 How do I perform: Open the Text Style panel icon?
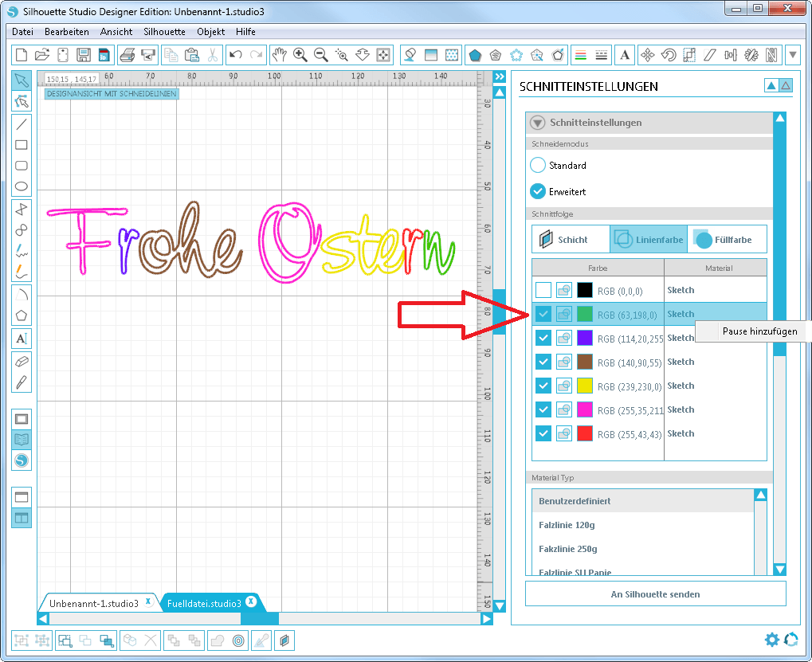pyautogui.click(x=626, y=55)
